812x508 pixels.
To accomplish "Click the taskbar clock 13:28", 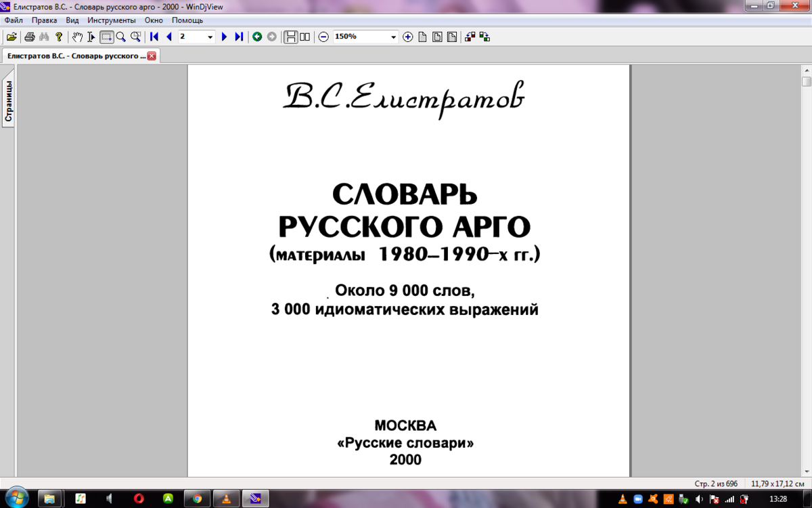I will (779, 499).
